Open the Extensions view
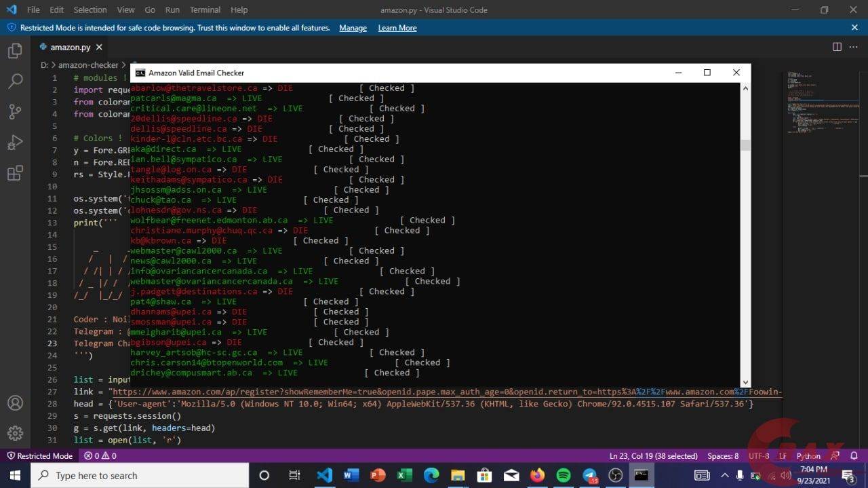Viewport: 868px width, 488px height. [15, 173]
